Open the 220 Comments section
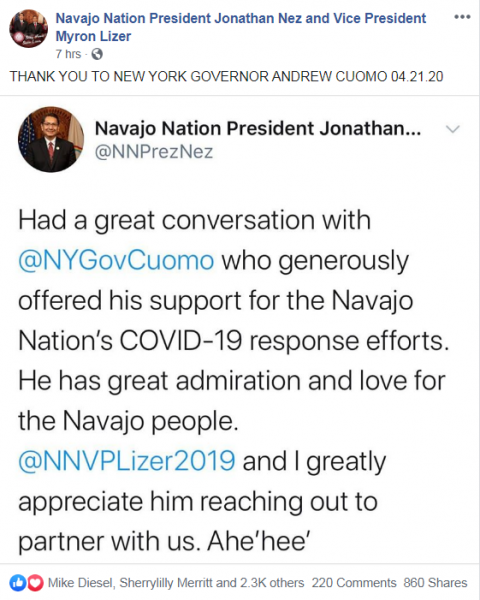480x600 pixels. pyautogui.click(x=354, y=583)
